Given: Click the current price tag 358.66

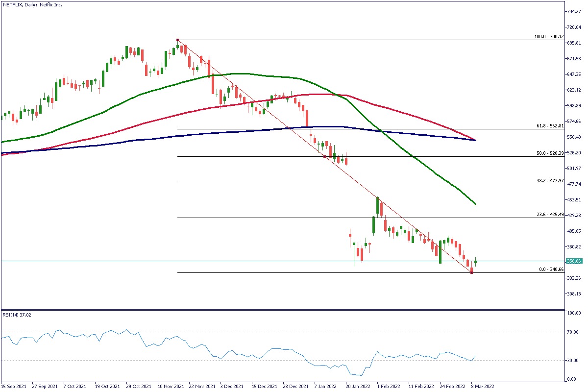Looking at the screenshot, I should pos(574,261).
